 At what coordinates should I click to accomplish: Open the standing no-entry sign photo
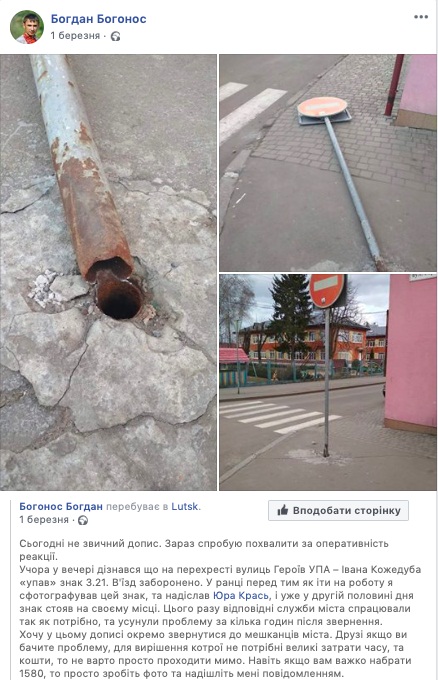click(x=328, y=382)
